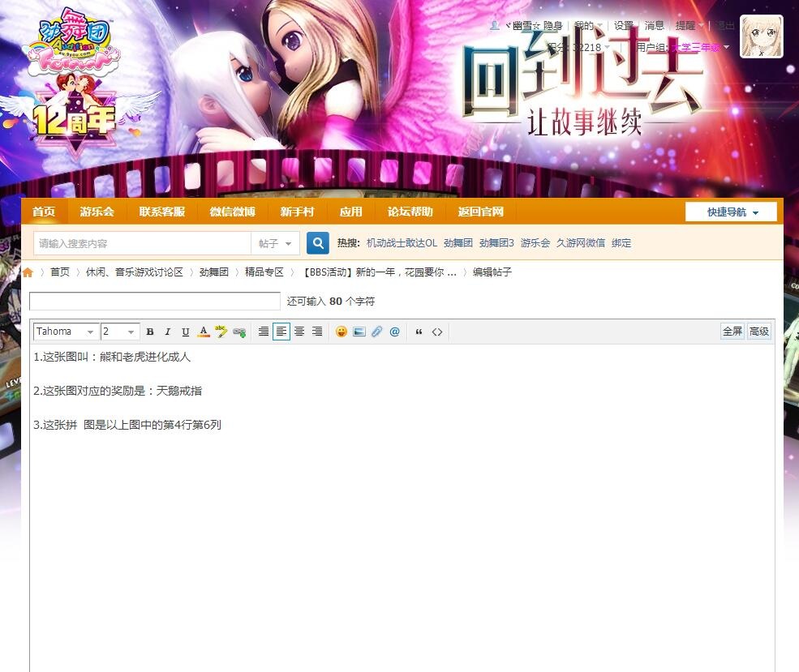This screenshot has height=672, width=799.
Task: Open the 设置 settings link
Action: click(623, 25)
